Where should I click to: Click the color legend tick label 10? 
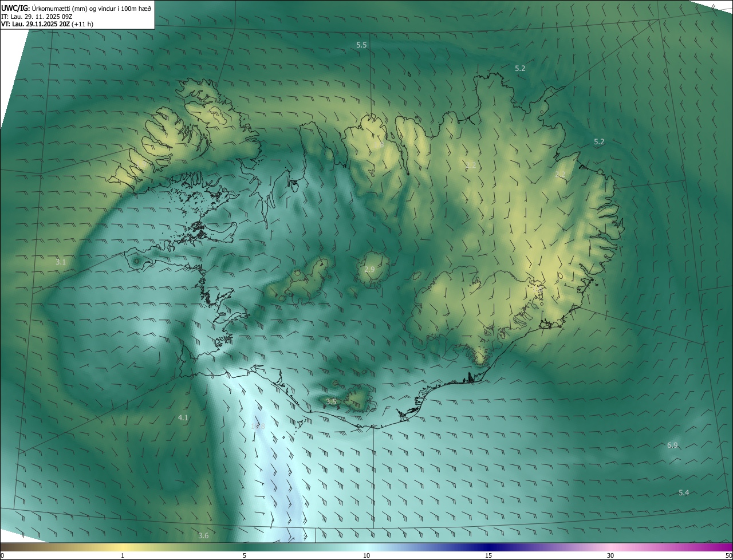(x=366, y=555)
